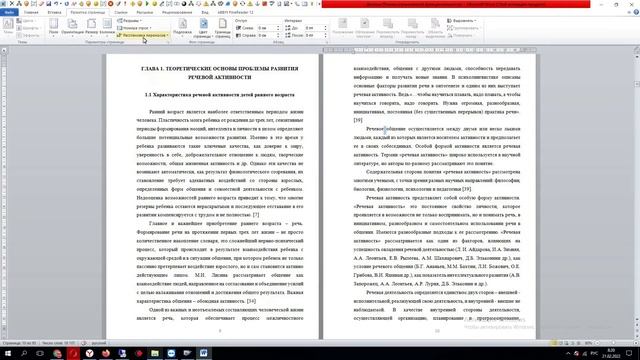Click the Границы страниц (Page Borders) button
Screen dimensions: 640x360
coord(222,28)
